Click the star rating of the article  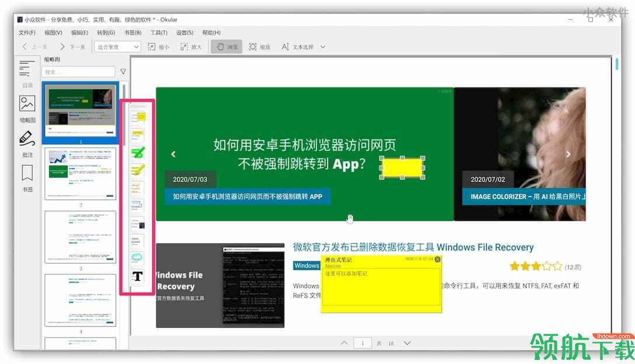(x=536, y=267)
